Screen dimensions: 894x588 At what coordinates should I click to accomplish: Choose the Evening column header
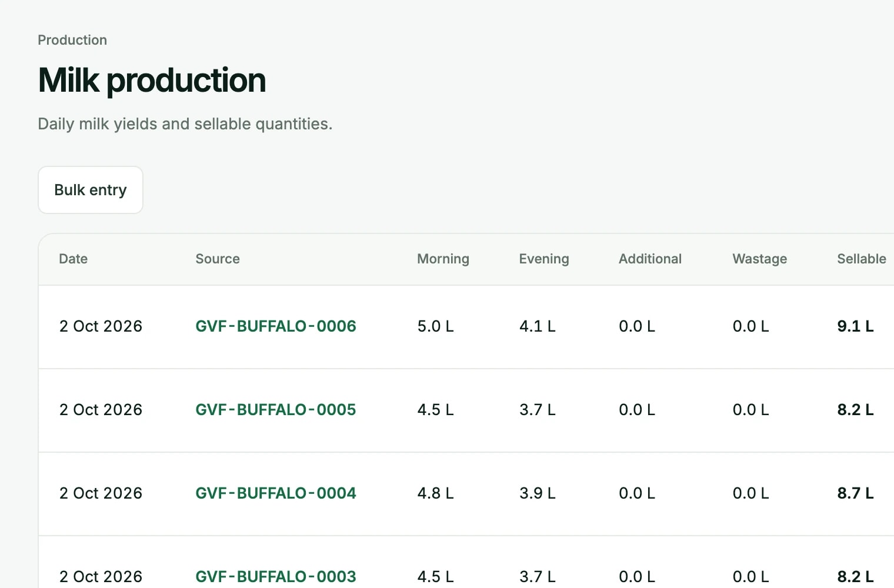pos(544,259)
